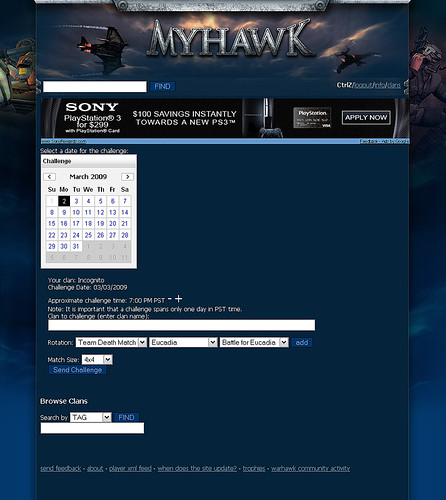Decrease challenge time with minus sign
Viewport: 446px width, 500px height.
click(170, 299)
